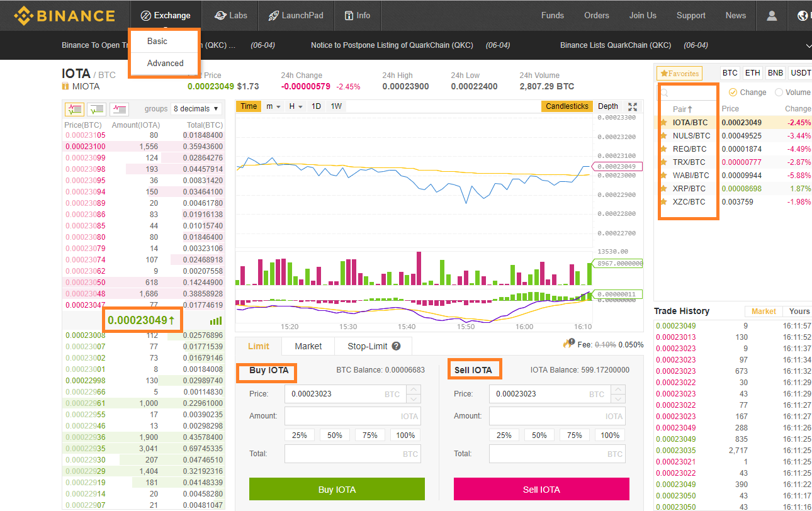Show only sell orders in order book
The height and width of the screenshot is (511, 812).
point(119,109)
